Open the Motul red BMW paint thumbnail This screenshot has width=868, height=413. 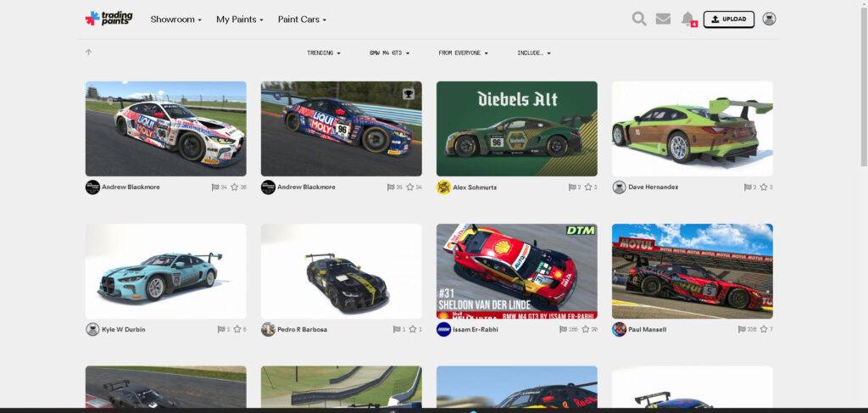click(692, 271)
